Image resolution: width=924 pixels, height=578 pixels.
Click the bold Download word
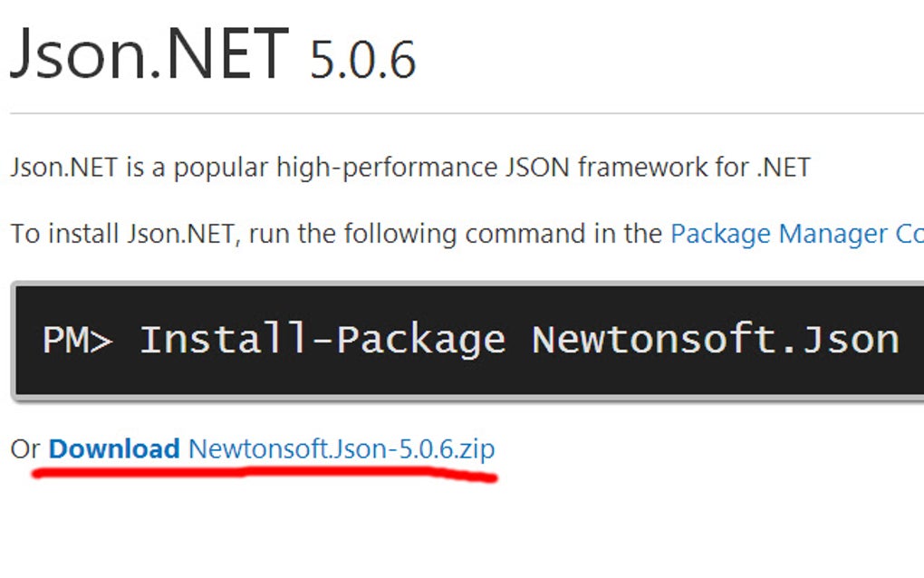pyautogui.click(x=114, y=448)
